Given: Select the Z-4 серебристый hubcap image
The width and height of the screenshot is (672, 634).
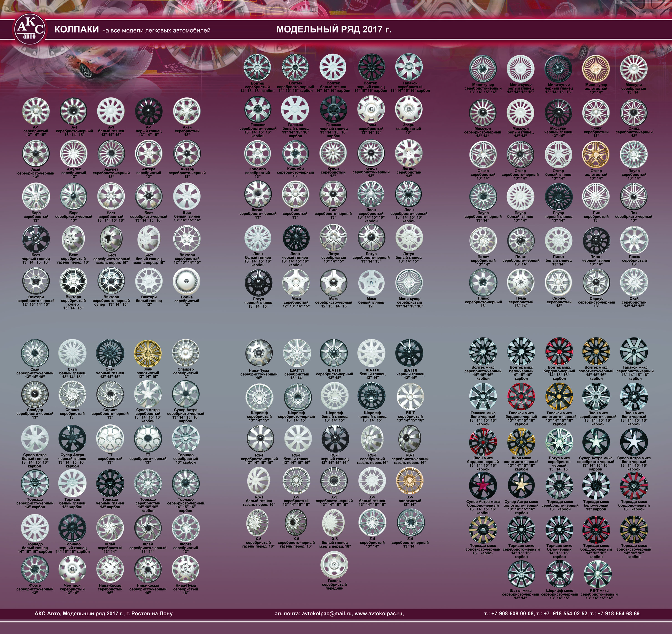Looking at the screenshot, I should 372,522.
